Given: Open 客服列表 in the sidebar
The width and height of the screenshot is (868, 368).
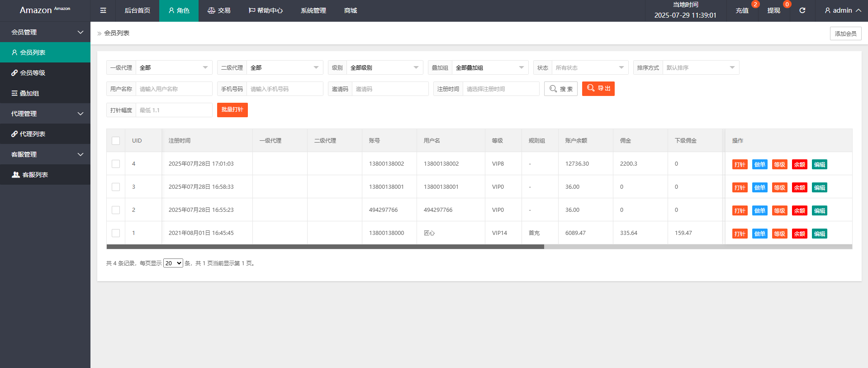Looking at the screenshot, I should (35, 175).
